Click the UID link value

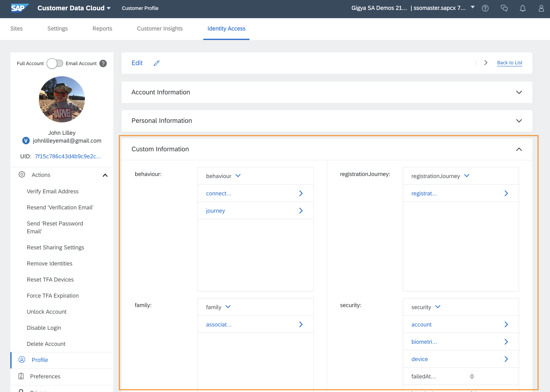[x=68, y=156]
